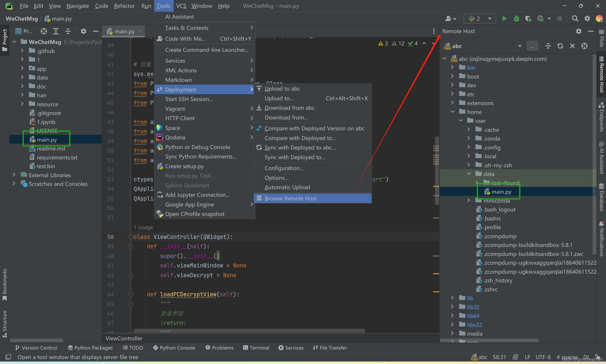Open the run configuration dropdown labeled 2
The height and width of the screenshot is (364, 606).
click(480, 18)
